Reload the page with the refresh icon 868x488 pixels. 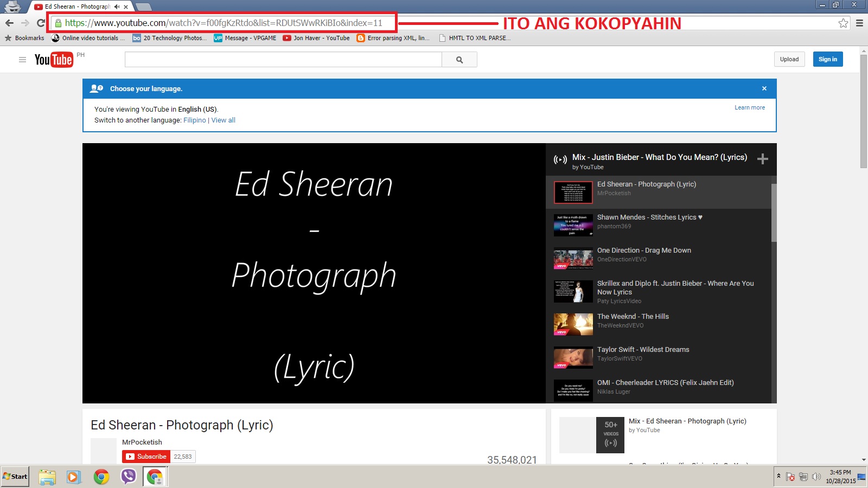(41, 23)
